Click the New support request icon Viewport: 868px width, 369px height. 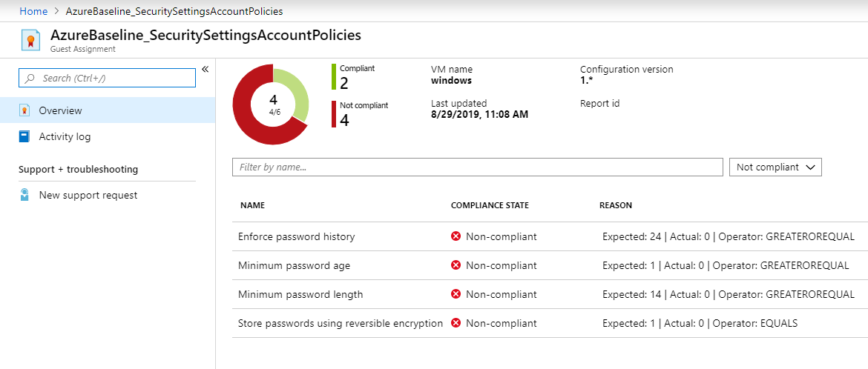point(25,195)
